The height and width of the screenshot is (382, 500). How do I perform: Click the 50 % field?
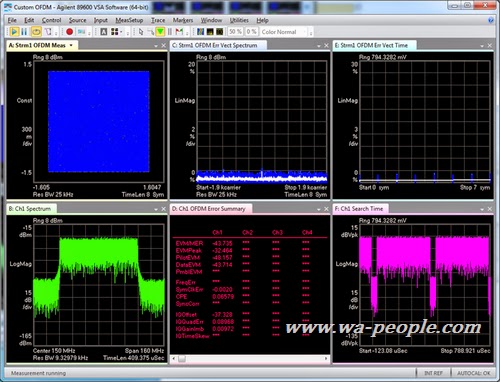click(235, 32)
